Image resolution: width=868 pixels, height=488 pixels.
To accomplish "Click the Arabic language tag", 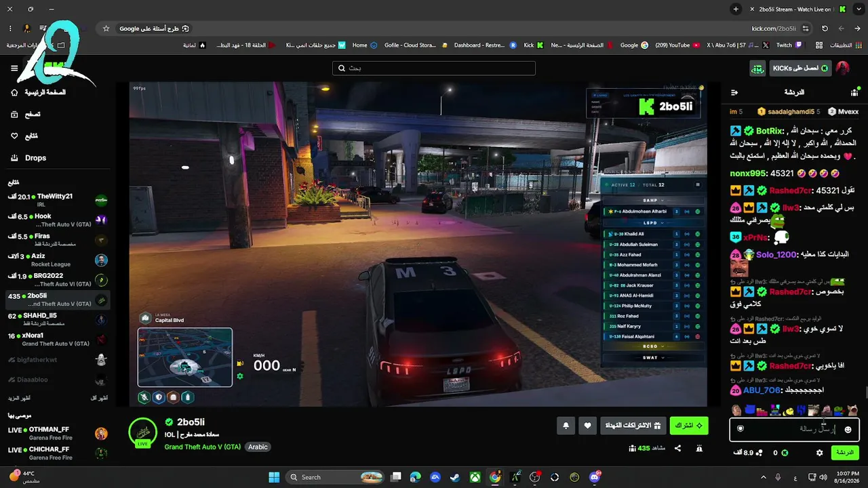I will pyautogui.click(x=258, y=447).
